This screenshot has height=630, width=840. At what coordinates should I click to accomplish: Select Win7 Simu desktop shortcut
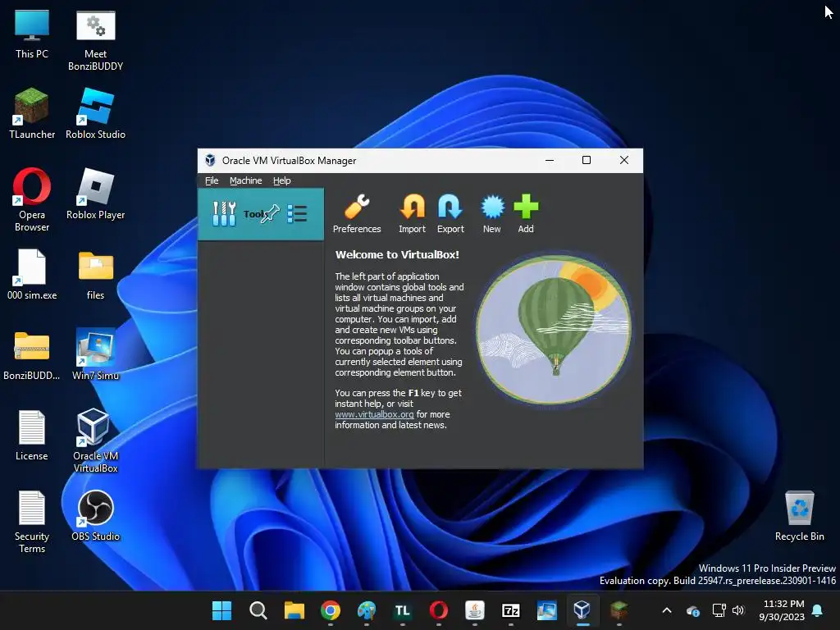95,354
